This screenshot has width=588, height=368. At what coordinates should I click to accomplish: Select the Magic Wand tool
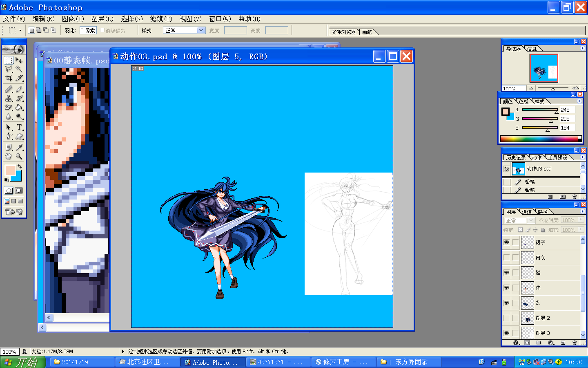pos(19,69)
